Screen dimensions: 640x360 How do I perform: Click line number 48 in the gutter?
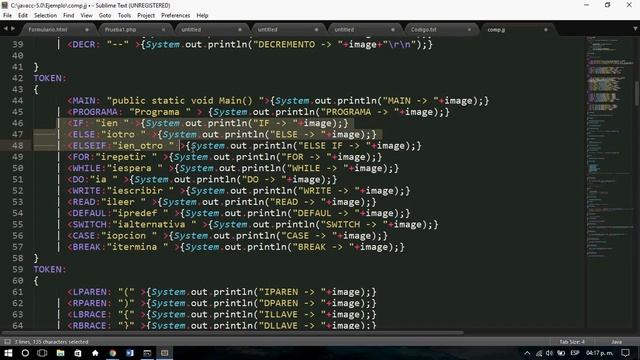point(18,146)
